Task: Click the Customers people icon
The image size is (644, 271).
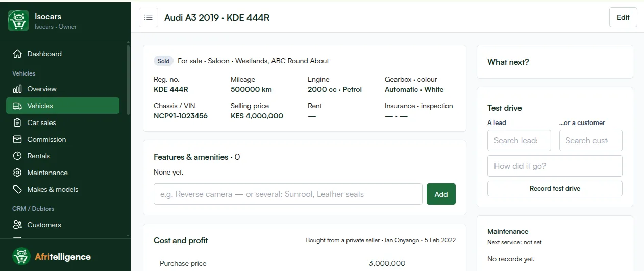Action: pos(17,225)
